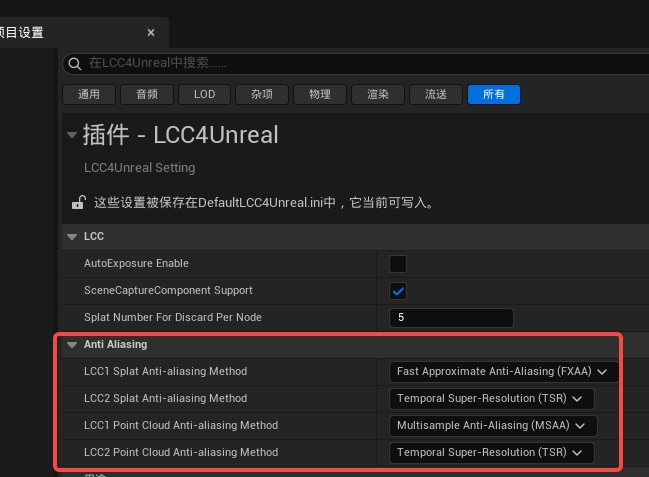Image resolution: width=649 pixels, height=477 pixels.
Task: Click LCC1 Point Cloud Anti-aliasing Method label
Action: tap(181, 425)
